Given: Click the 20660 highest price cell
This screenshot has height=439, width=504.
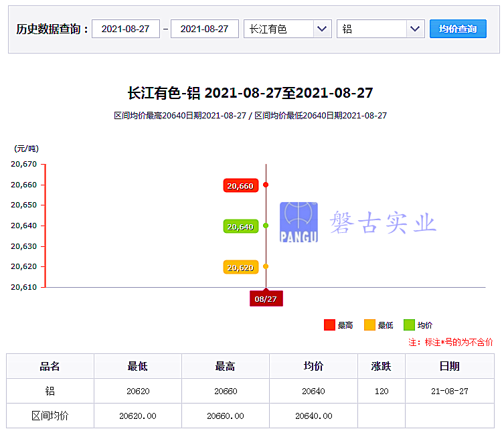Looking at the screenshot, I should coord(226,391).
